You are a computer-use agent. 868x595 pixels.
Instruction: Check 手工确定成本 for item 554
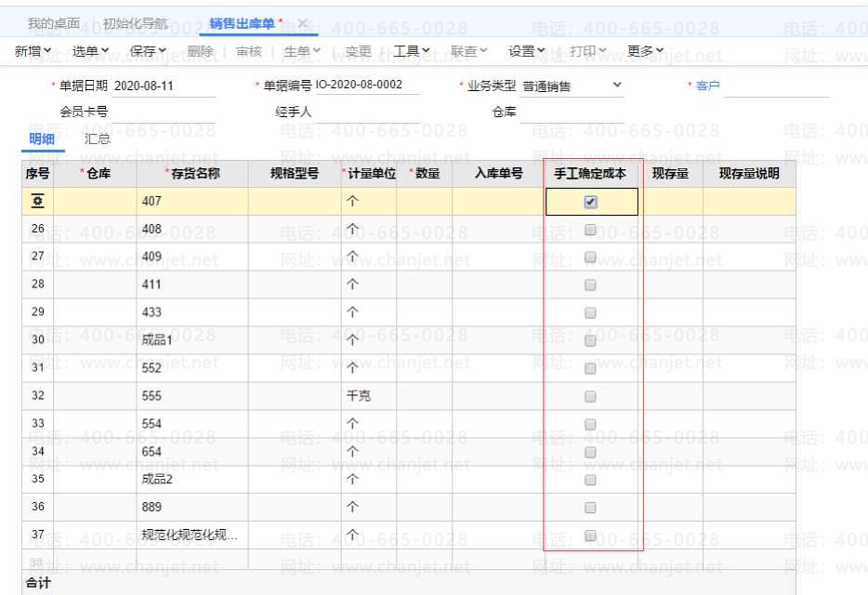pyautogui.click(x=591, y=424)
